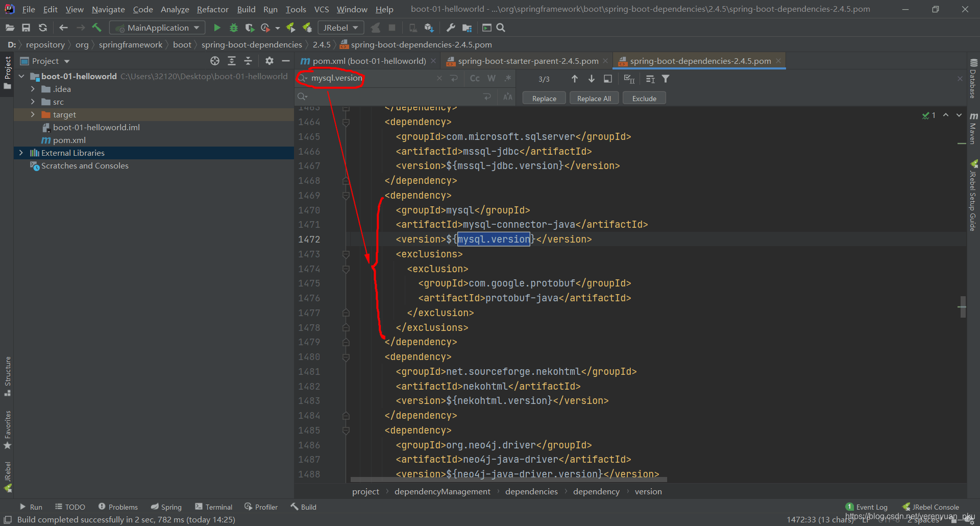Expand the src folder

point(33,102)
